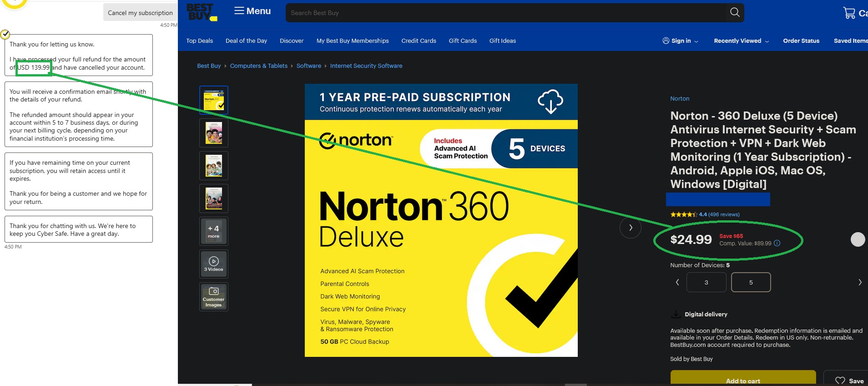Select the third product thumbnail

(214, 166)
